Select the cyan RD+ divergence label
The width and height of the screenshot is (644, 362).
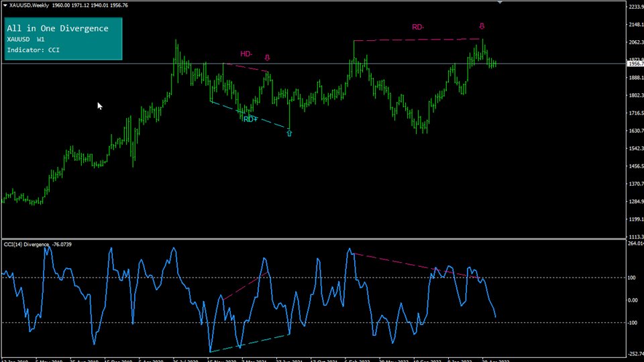pyautogui.click(x=250, y=119)
